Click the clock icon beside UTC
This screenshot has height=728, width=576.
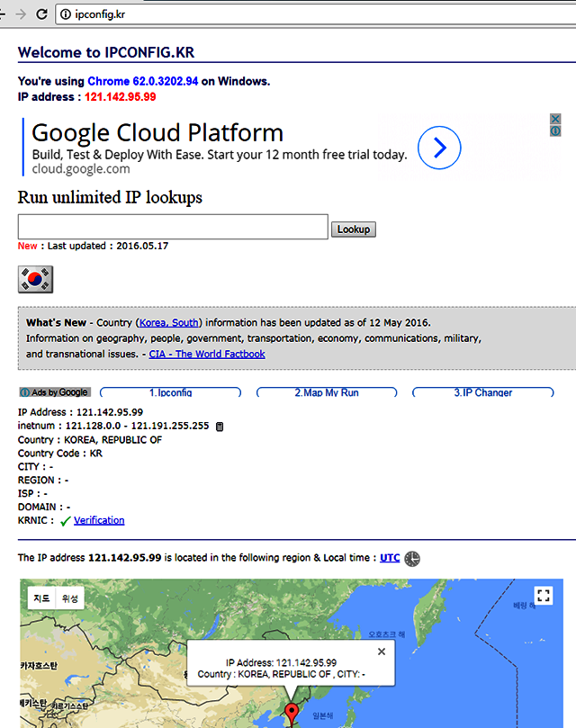pyautogui.click(x=412, y=559)
